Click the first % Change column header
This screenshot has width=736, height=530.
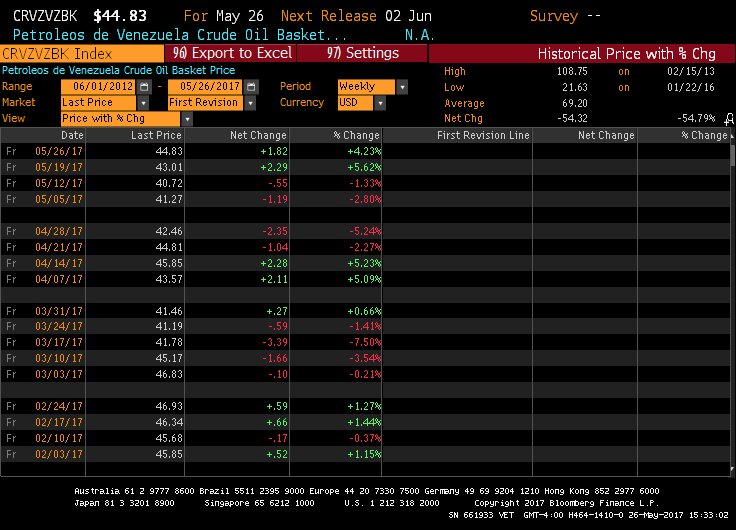coord(356,135)
